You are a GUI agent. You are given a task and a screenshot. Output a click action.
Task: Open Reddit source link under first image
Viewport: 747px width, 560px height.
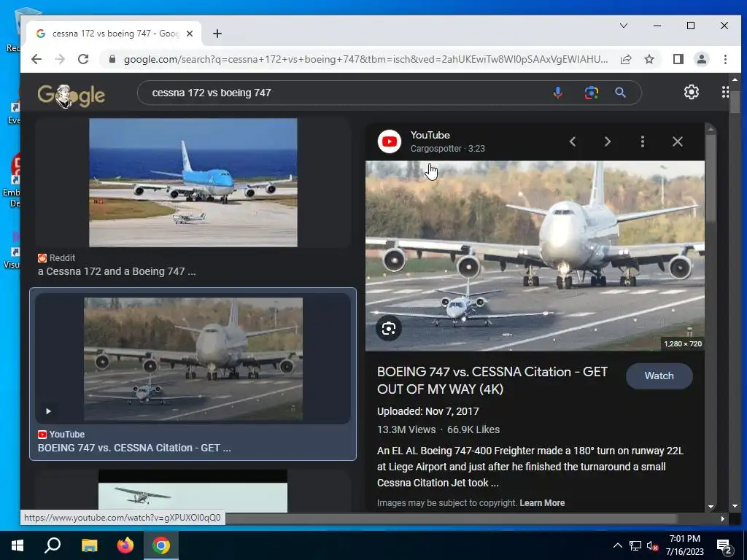[57, 257]
